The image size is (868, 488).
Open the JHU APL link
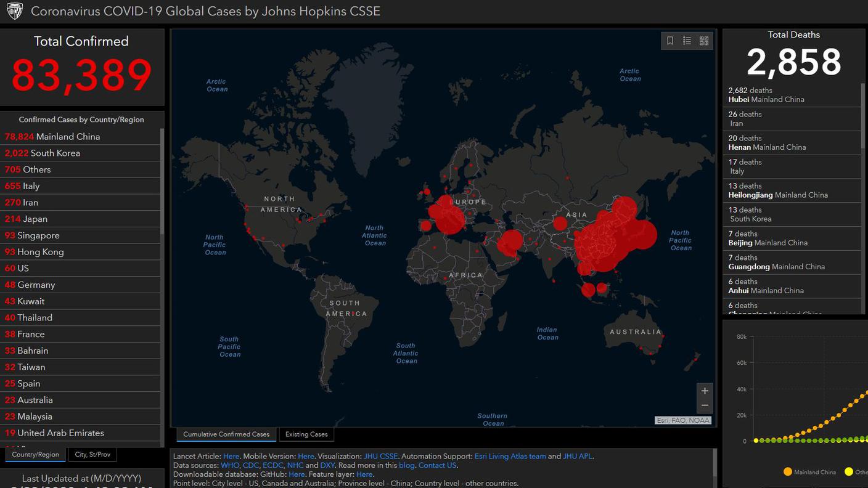coord(578,457)
